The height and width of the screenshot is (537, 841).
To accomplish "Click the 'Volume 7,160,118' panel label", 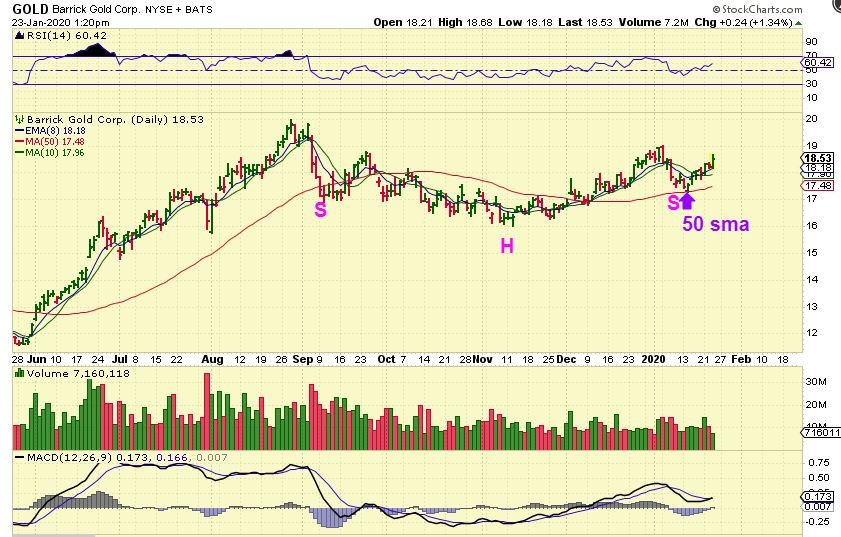I will click(x=78, y=373).
